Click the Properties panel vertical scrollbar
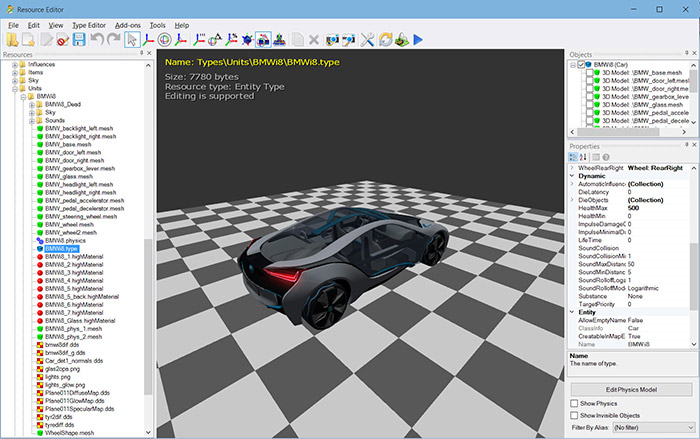 694,276
